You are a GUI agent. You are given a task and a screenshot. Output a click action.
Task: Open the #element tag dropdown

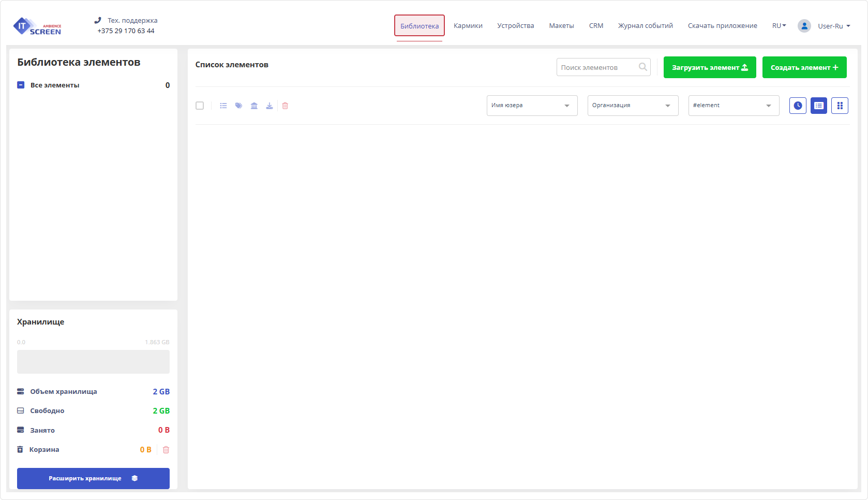click(x=734, y=106)
